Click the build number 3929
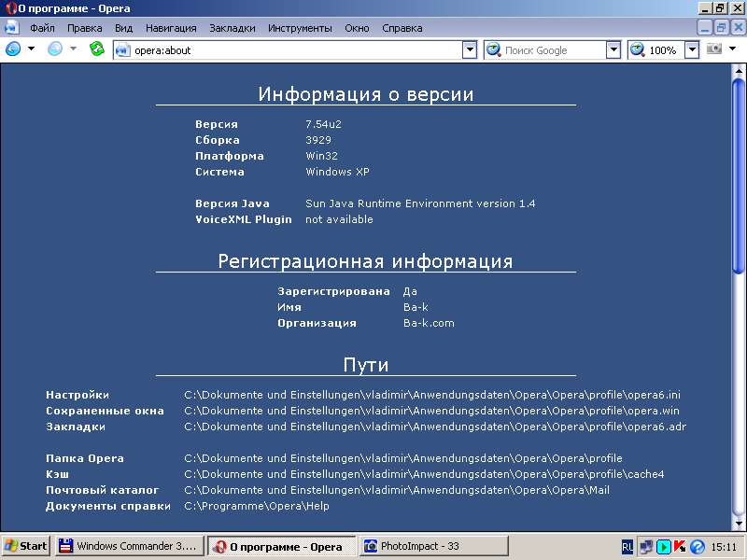The image size is (747, 560). point(318,140)
